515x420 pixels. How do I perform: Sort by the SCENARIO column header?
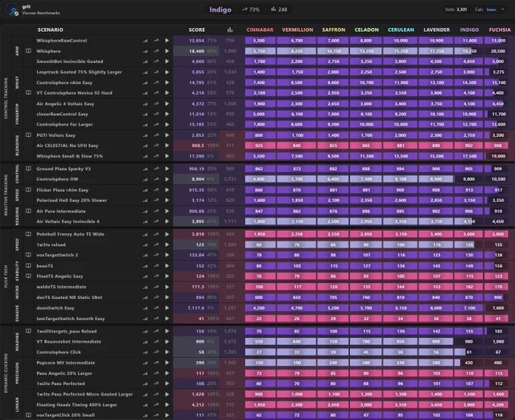pyautogui.click(x=50, y=30)
